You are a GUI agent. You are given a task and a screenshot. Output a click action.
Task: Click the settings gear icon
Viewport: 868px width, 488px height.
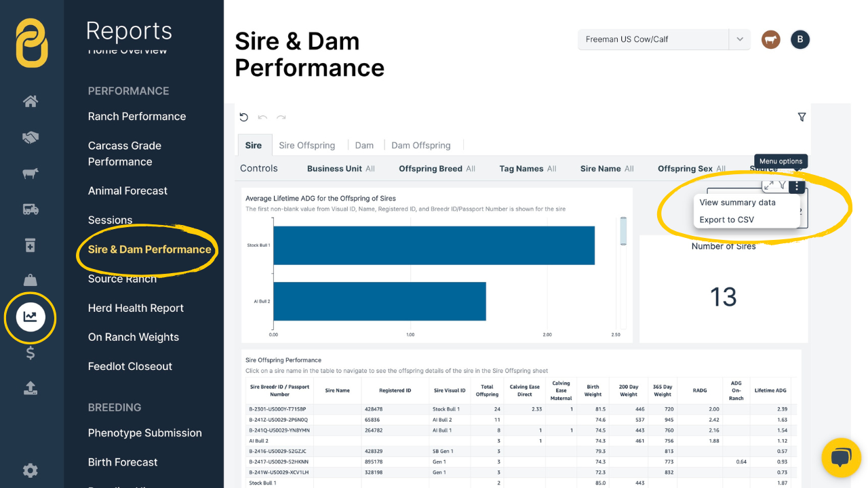pos(31,470)
